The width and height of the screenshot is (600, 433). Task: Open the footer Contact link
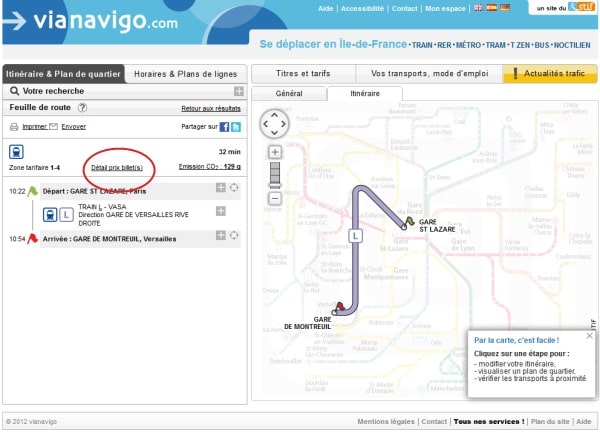434,422
